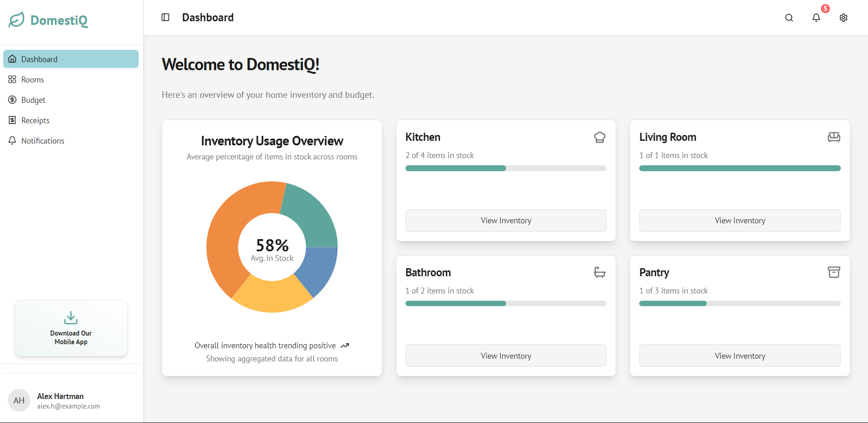Click 'Showing aggregated data for all rooms'

click(272, 359)
